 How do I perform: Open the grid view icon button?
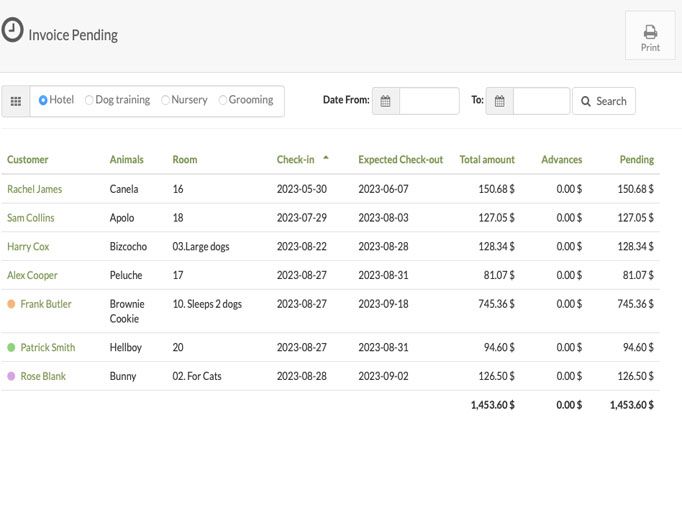click(x=16, y=101)
